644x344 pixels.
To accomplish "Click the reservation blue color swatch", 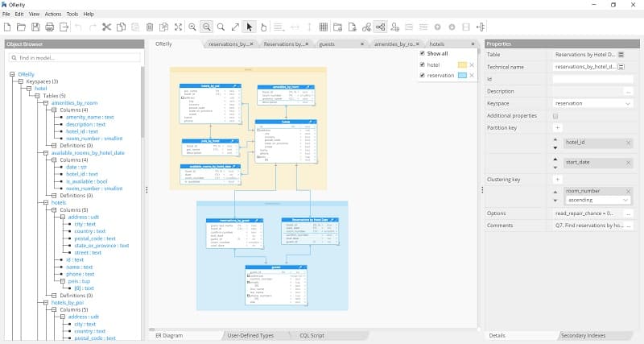I will pos(462,75).
